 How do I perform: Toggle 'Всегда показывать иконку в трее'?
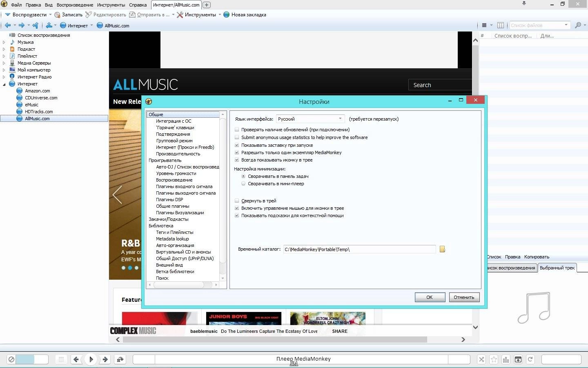[x=237, y=160]
